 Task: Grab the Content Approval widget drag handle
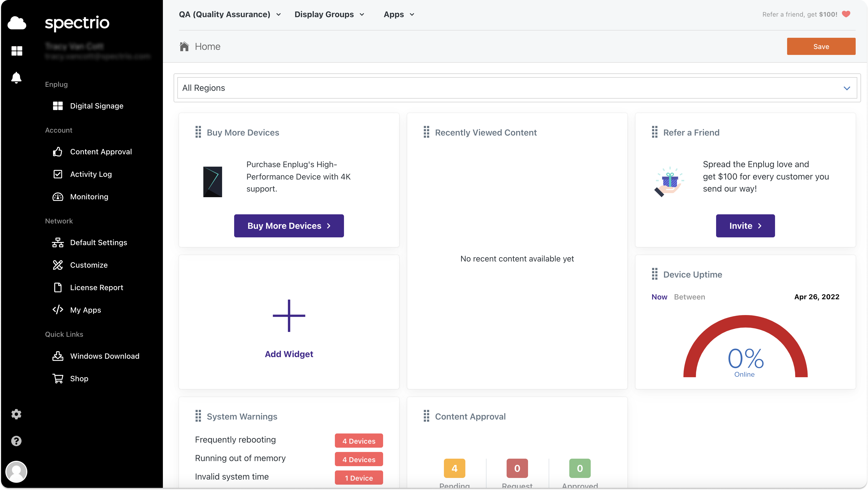pyautogui.click(x=426, y=416)
